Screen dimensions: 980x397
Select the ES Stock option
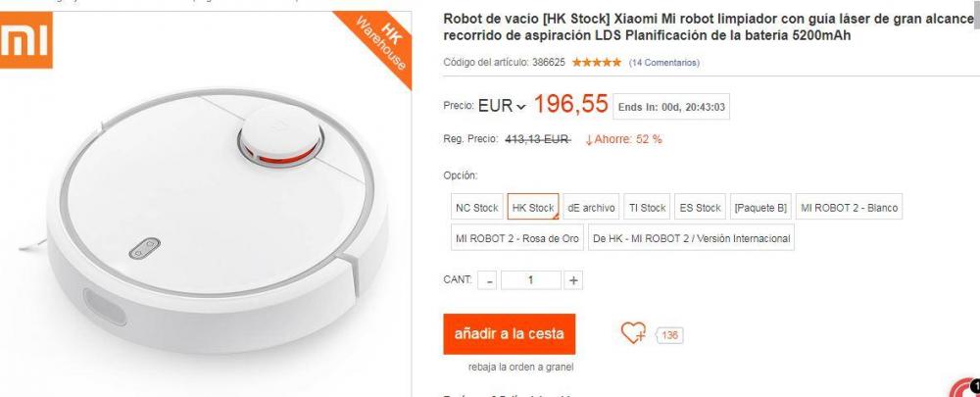(701, 208)
